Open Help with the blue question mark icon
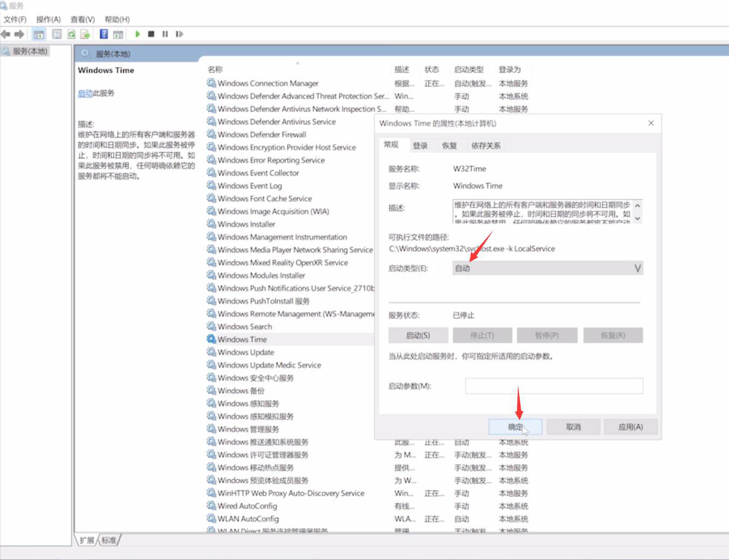Image resolution: width=729 pixels, height=560 pixels. pyautogui.click(x=104, y=34)
